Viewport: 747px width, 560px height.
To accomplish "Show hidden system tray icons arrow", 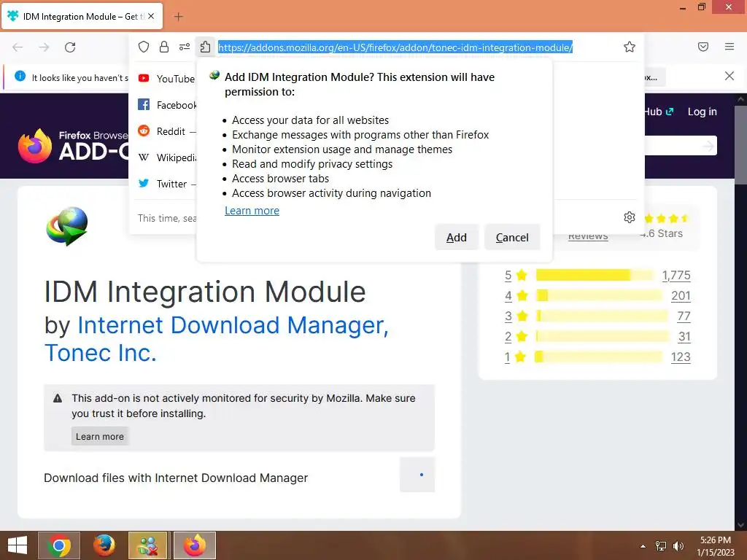I will coord(643,546).
